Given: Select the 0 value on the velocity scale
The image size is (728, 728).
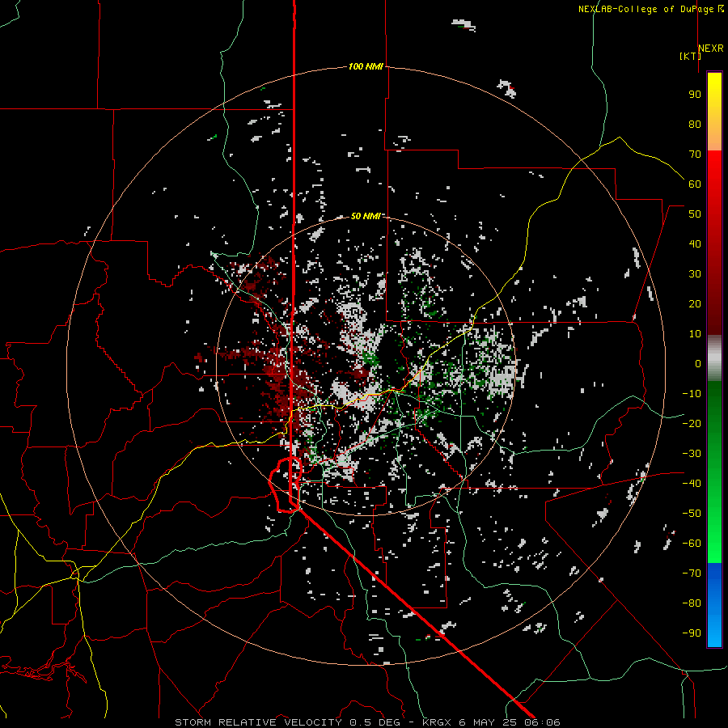Looking at the screenshot, I should [x=698, y=364].
